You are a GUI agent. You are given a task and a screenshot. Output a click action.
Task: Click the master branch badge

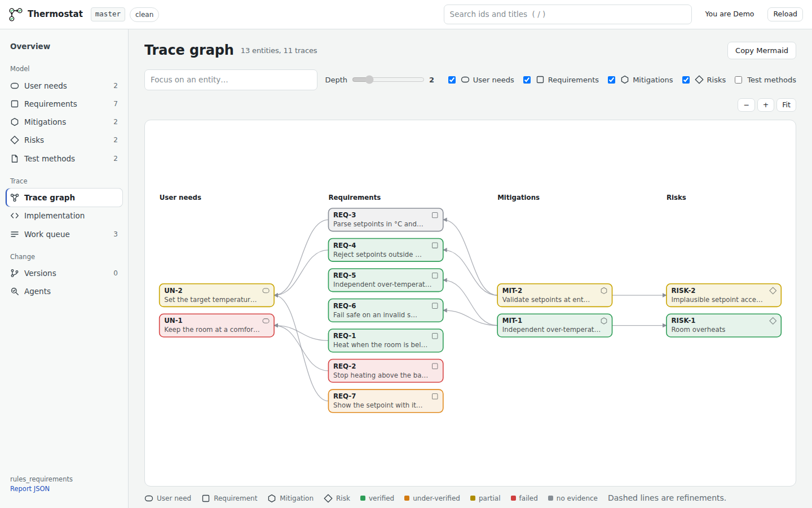[108, 14]
